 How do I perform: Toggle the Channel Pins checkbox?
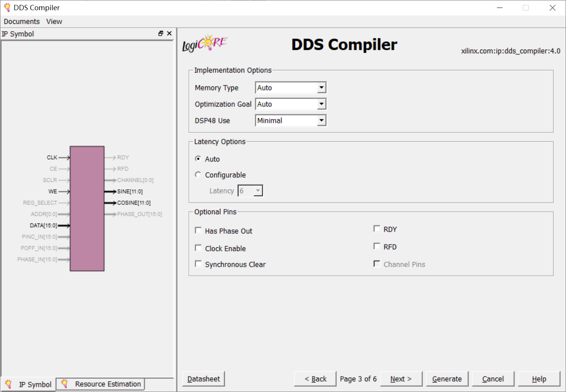click(377, 264)
